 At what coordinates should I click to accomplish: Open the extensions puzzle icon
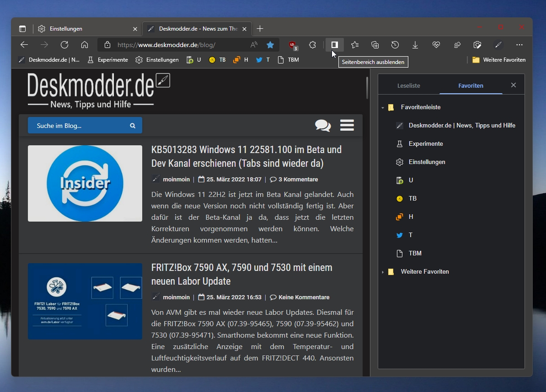coord(312,45)
